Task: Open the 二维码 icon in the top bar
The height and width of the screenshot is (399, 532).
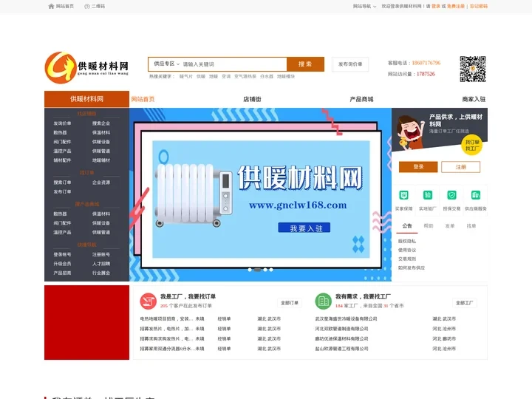Action: click(x=87, y=6)
